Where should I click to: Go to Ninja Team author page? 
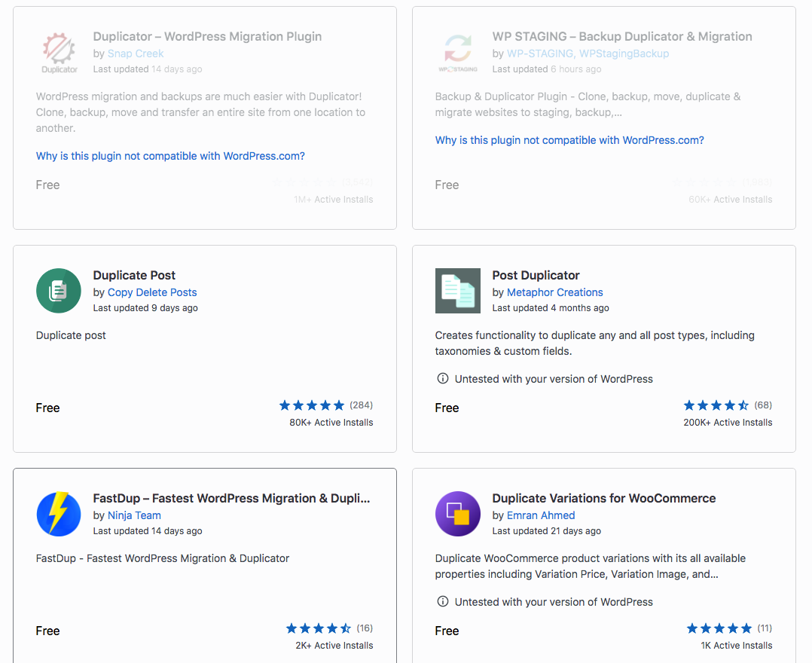tap(134, 515)
